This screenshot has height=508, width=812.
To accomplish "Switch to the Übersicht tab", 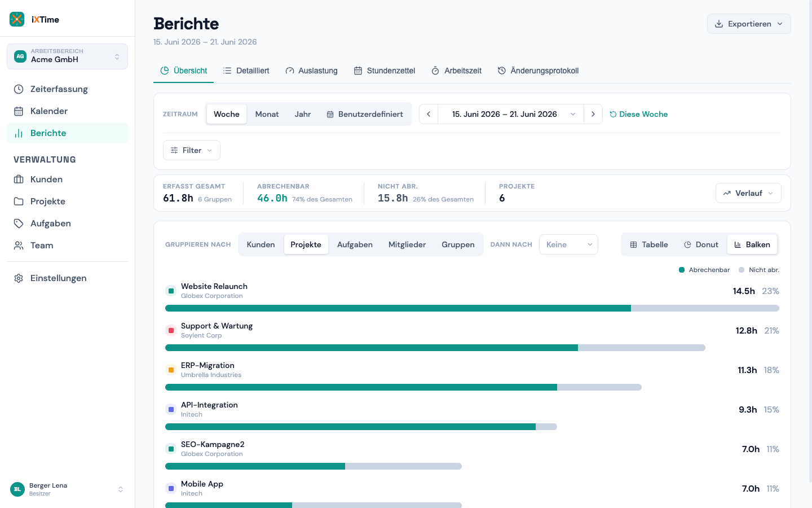I will 184,71.
